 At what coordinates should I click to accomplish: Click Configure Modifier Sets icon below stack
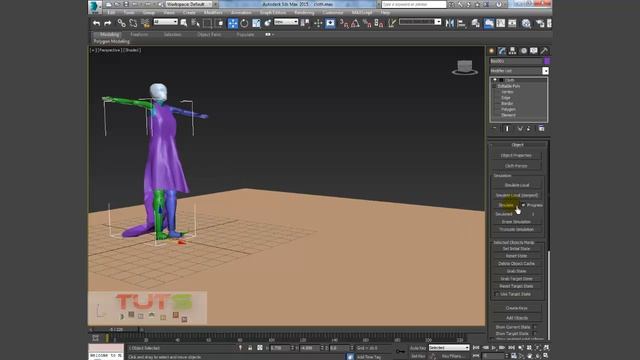(541, 129)
